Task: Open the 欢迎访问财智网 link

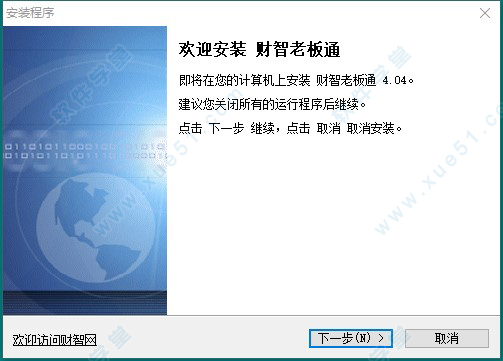Action: [55, 340]
